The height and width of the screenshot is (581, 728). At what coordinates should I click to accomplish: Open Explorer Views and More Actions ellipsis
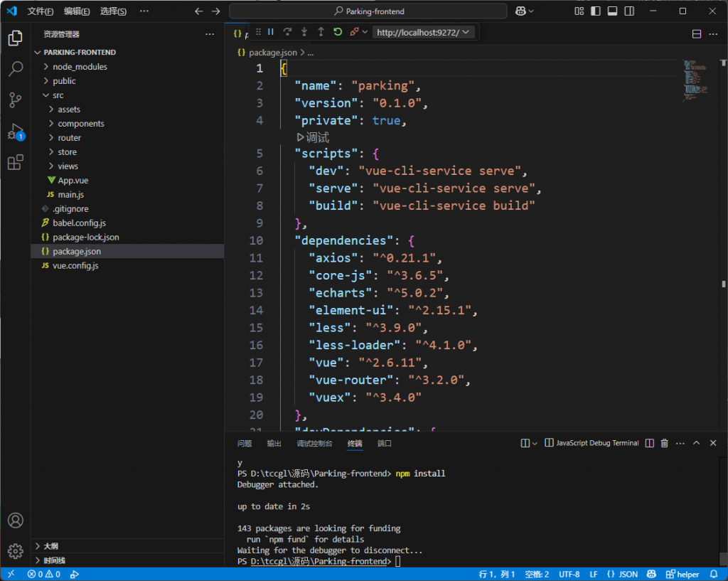coord(210,34)
